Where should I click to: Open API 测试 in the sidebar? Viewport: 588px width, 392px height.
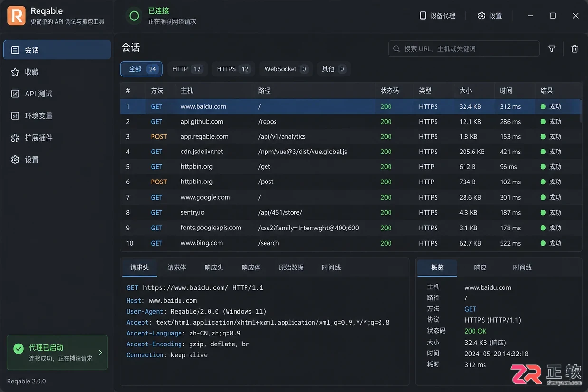pos(57,94)
